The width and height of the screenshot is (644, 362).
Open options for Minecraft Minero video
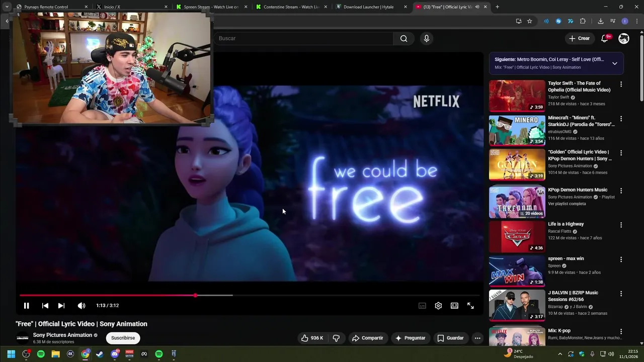621,119
